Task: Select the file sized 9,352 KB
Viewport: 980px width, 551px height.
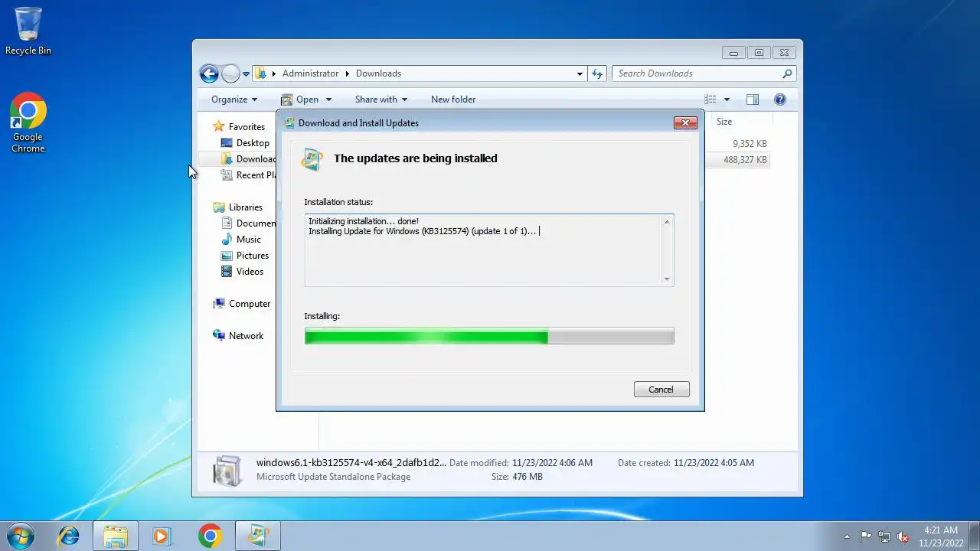Action: [x=750, y=144]
